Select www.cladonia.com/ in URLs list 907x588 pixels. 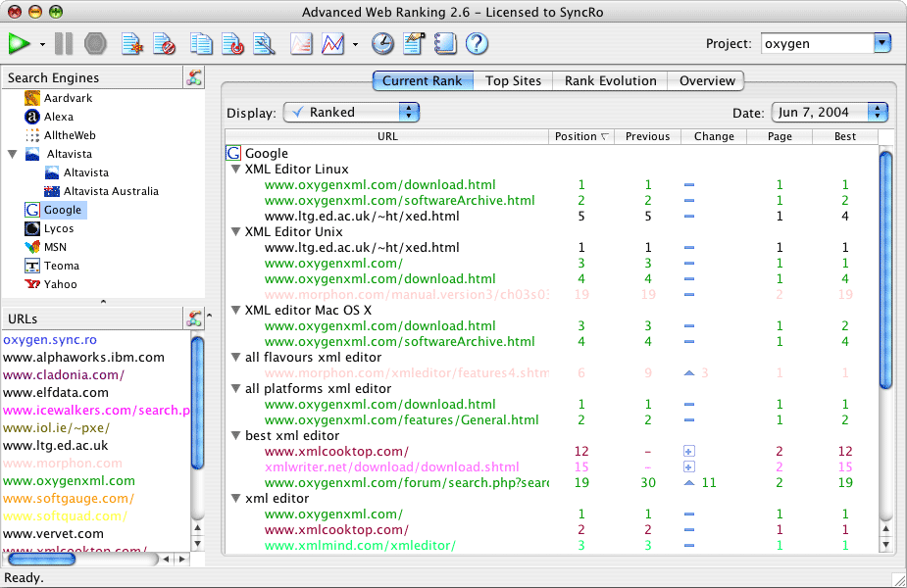(64, 375)
